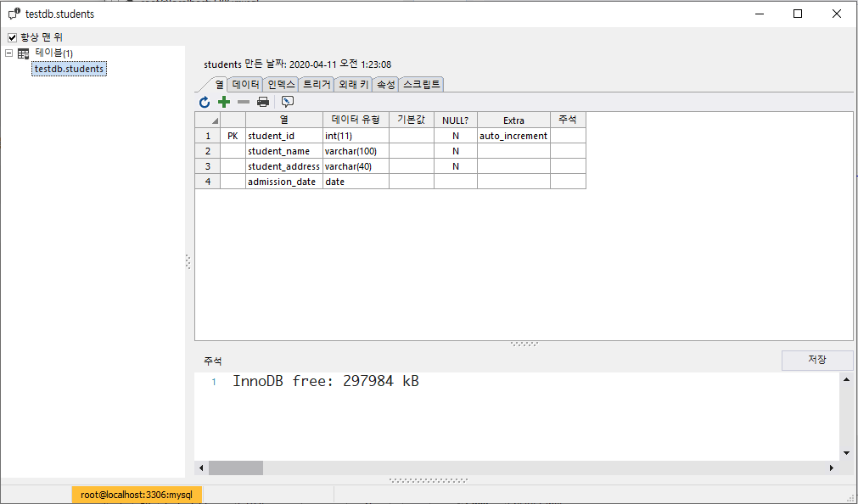Click the select-all corner cell of the grid
This screenshot has height=504, width=858.
pos(207,120)
